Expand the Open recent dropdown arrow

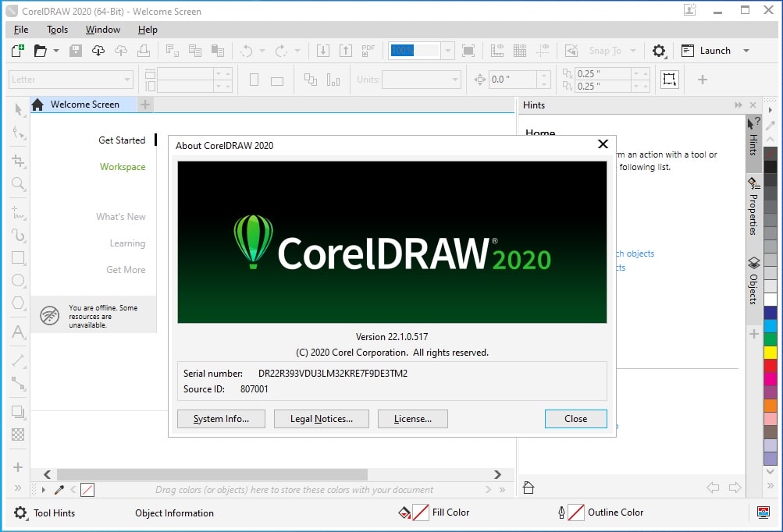click(56, 51)
